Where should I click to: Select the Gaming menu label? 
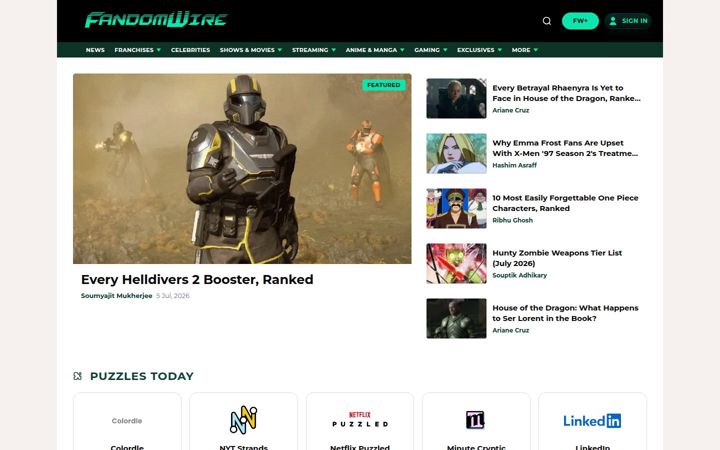click(x=427, y=50)
